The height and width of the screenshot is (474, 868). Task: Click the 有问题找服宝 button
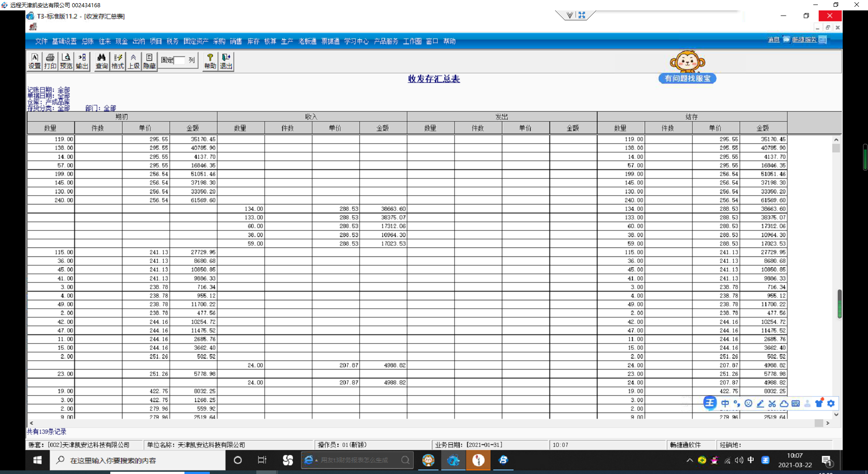tap(687, 78)
